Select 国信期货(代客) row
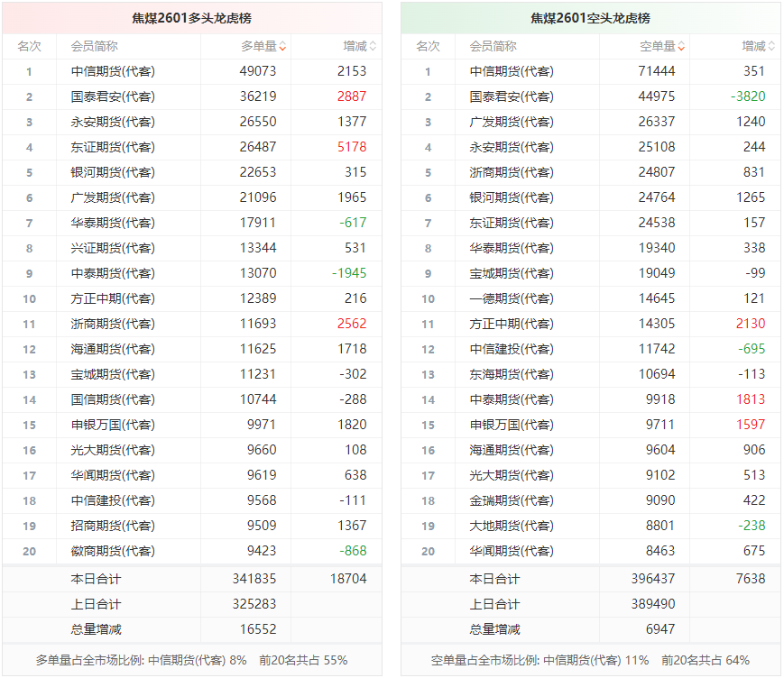Image resolution: width=784 pixels, height=678 pixels. tap(192, 399)
